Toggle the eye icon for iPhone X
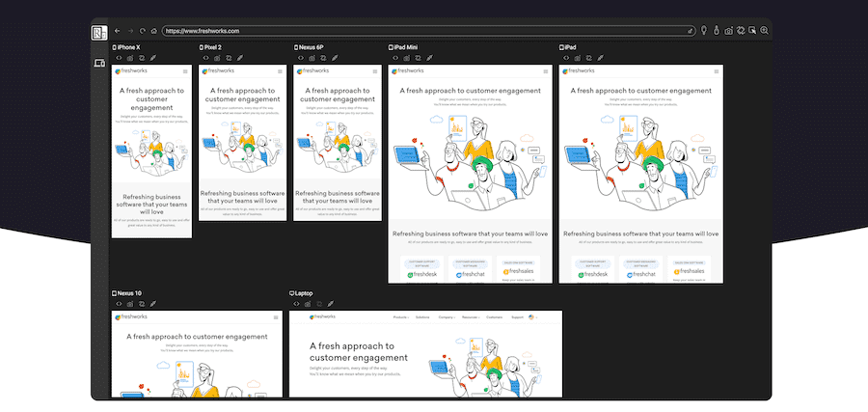This screenshot has height=412, width=868. pyautogui.click(x=120, y=58)
